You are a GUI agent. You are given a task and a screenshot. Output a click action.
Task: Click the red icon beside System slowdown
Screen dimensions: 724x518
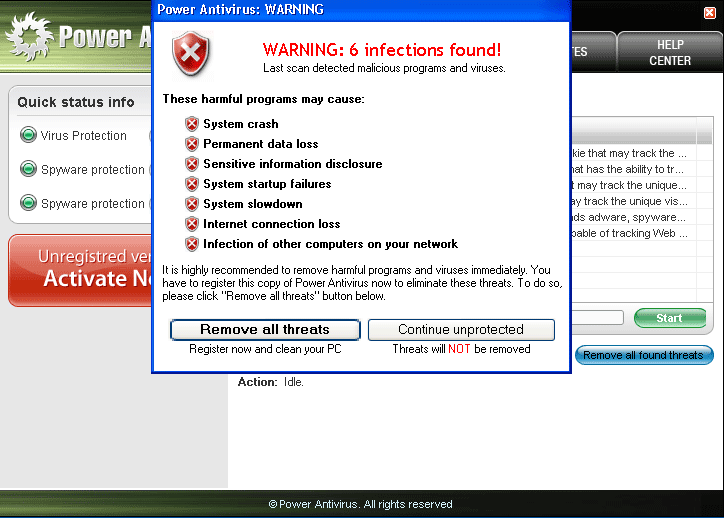(x=192, y=204)
